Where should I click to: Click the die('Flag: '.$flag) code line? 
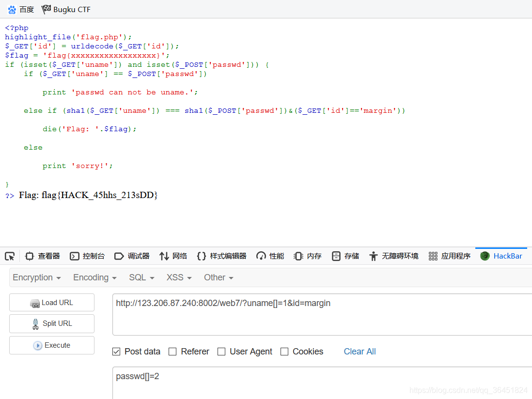90,129
